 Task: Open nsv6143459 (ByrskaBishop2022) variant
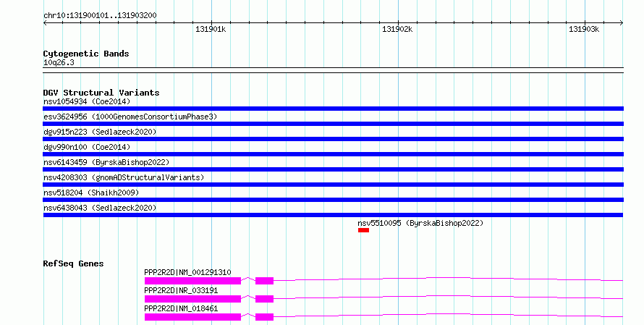[x=106, y=162]
